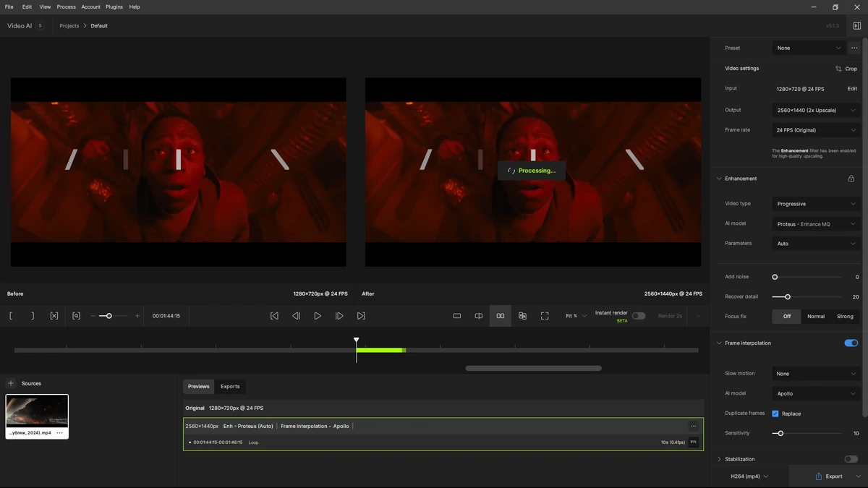Viewport: 868px width, 488px height.
Task: Zoom in timeline with the plus icon
Action: (137, 316)
